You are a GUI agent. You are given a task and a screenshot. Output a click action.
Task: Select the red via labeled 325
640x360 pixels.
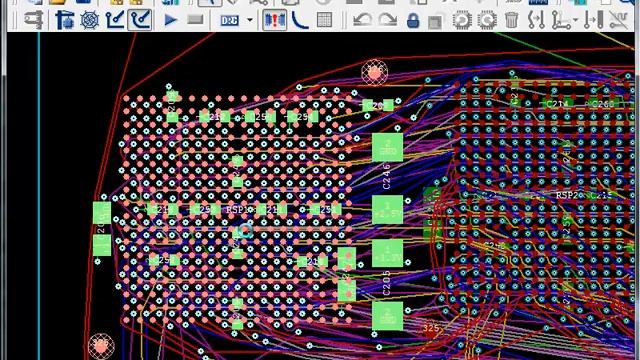coord(431,329)
